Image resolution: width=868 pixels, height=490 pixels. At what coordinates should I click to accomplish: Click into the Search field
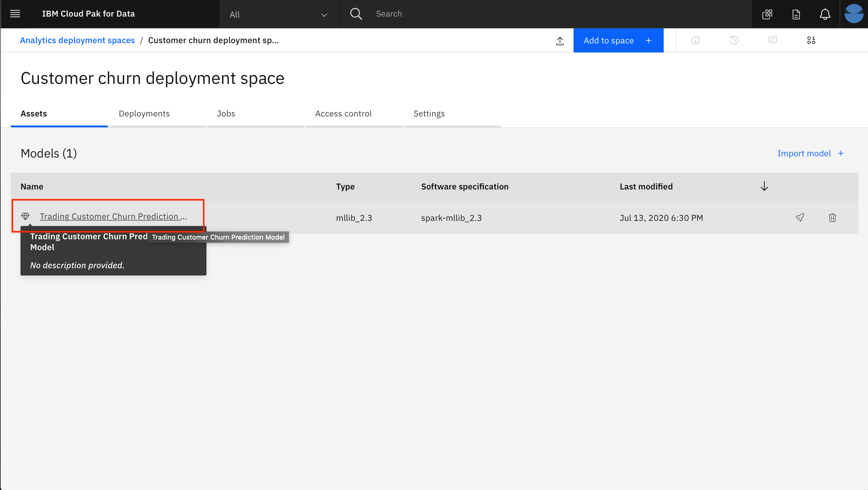pos(539,14)
